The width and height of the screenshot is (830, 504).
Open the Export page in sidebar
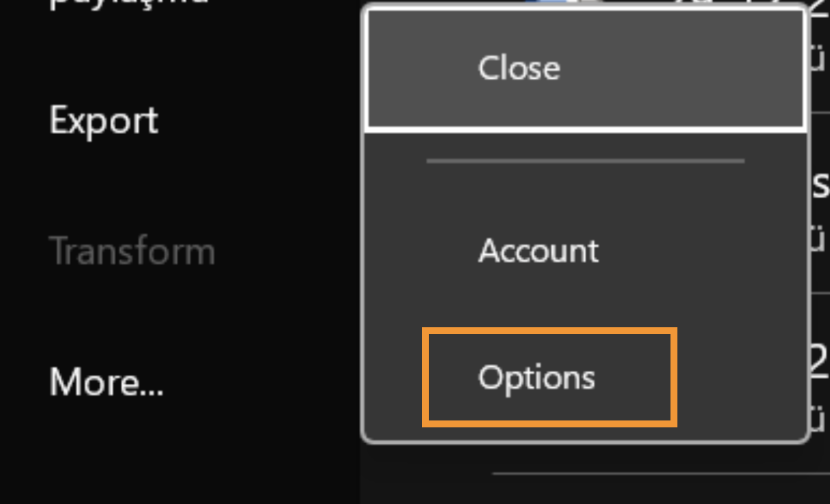[x=104, y=121]
